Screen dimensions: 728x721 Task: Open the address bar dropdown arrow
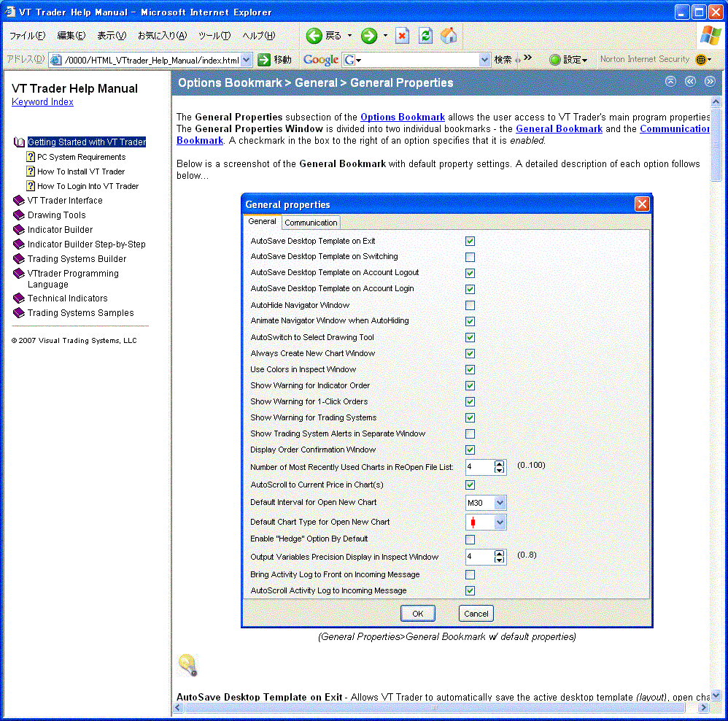tap(247, 59)
